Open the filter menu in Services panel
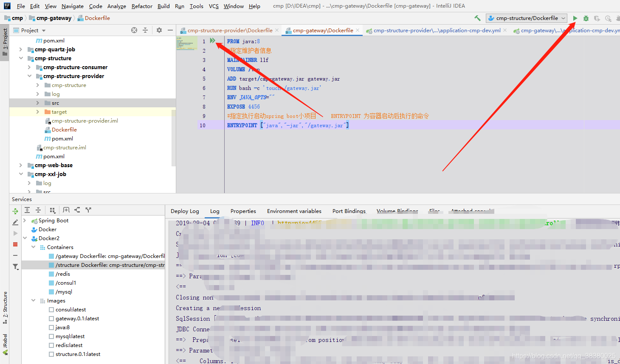The image size is (620, 364). pos(15,266)
